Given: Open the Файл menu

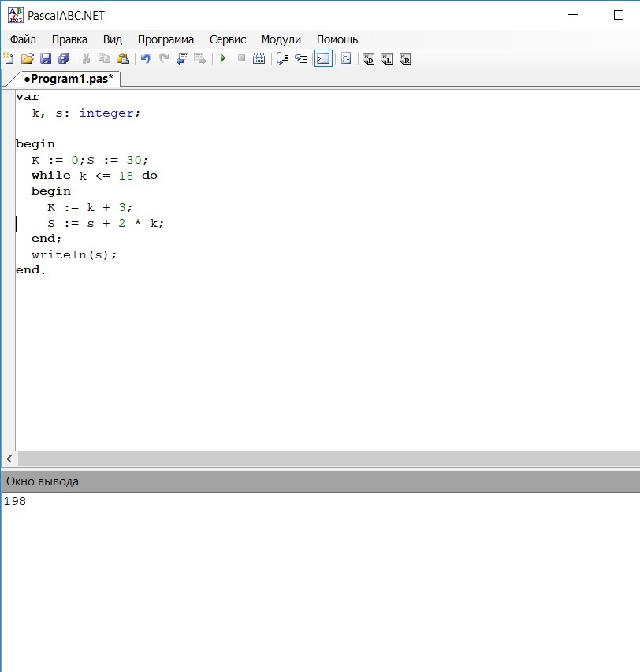Looking at the screenshot, I should [x=23, y=39].
